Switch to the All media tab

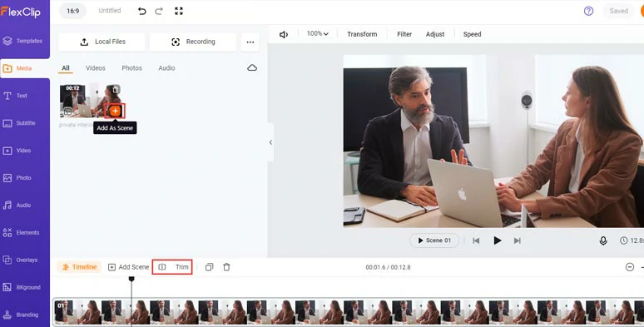point(66,68)
